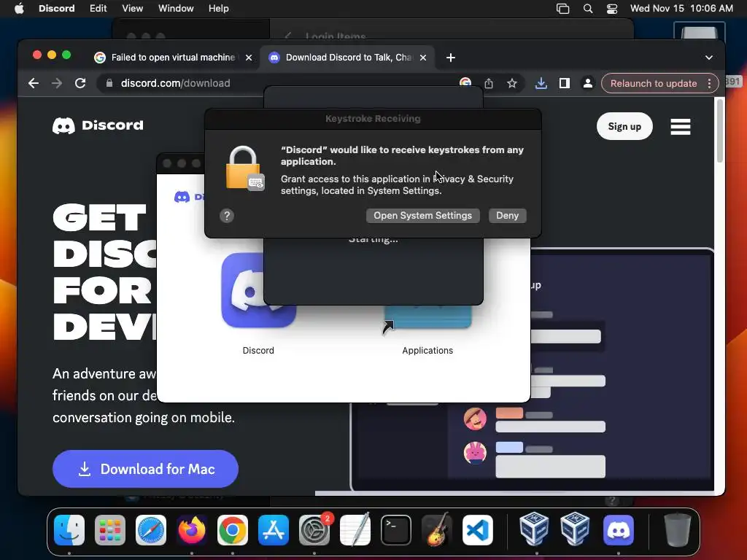Go back in Chrome
747x560 pixels.
click(x=34, y=83)
